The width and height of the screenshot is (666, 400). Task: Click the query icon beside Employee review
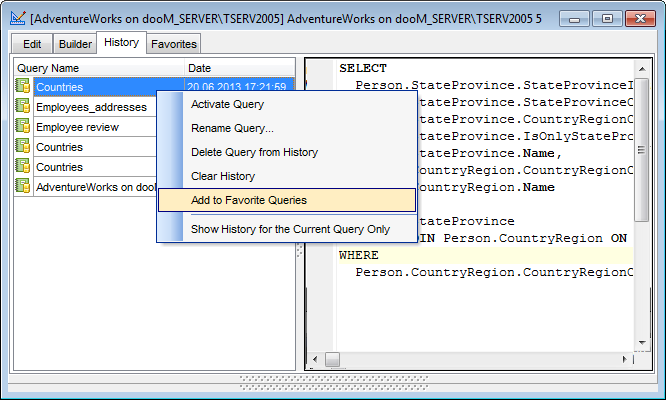tap(23, 127)
